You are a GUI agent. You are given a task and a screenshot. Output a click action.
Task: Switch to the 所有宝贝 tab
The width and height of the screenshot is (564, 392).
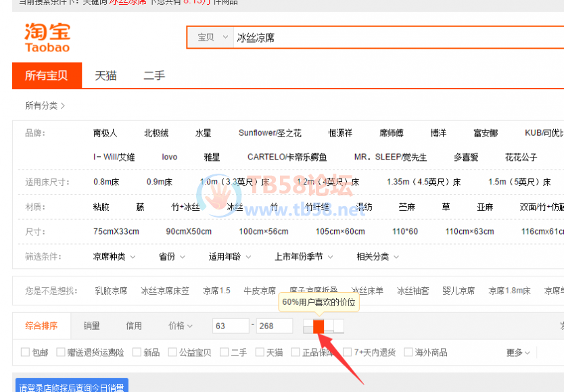point(47,76)
